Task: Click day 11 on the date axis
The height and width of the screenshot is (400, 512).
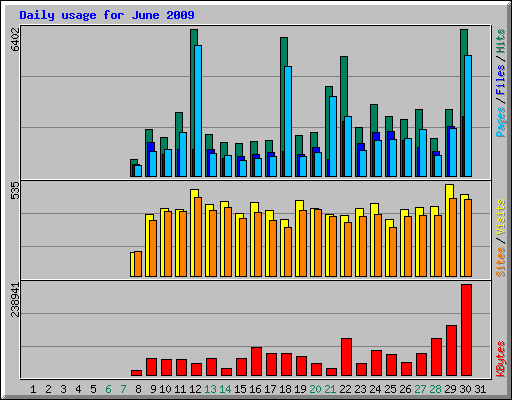Action: click(x=180, y=389)
